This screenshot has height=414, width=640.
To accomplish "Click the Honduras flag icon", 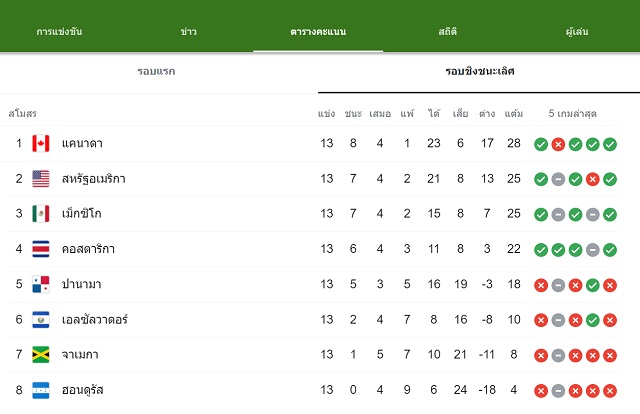I will click(41, 390).
